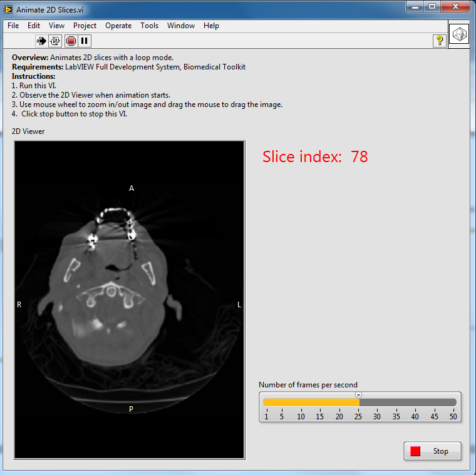This screenshot has width=476, height=475.
Task: Open the Context Help question icon
Action: click(x=440, y=41)
